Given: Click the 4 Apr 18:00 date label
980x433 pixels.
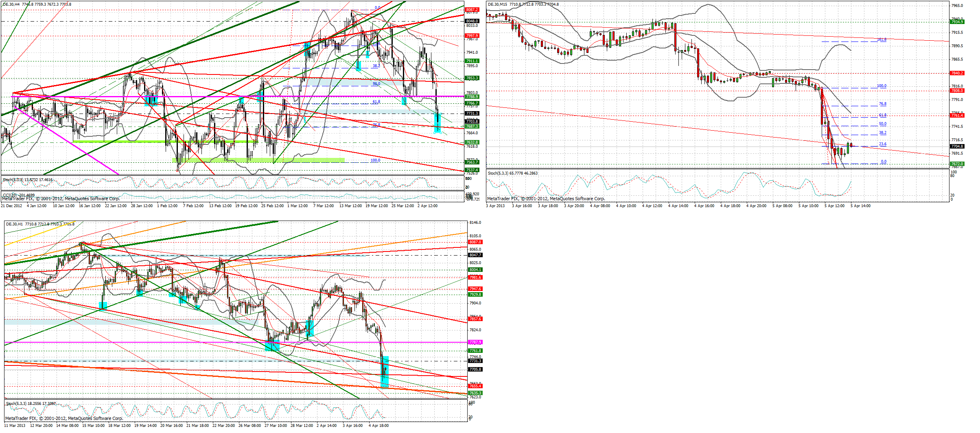Looking at the screenshot, I should point(378,425).
